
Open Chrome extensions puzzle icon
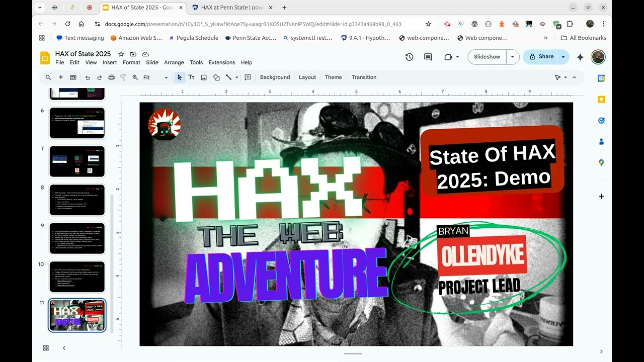point(570,24)
